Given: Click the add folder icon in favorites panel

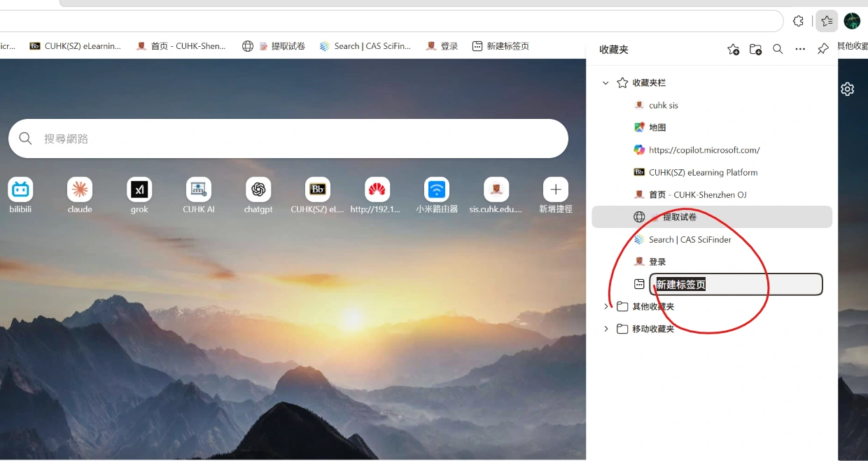Looking at the screenshot, I should (x=755, y=50).
